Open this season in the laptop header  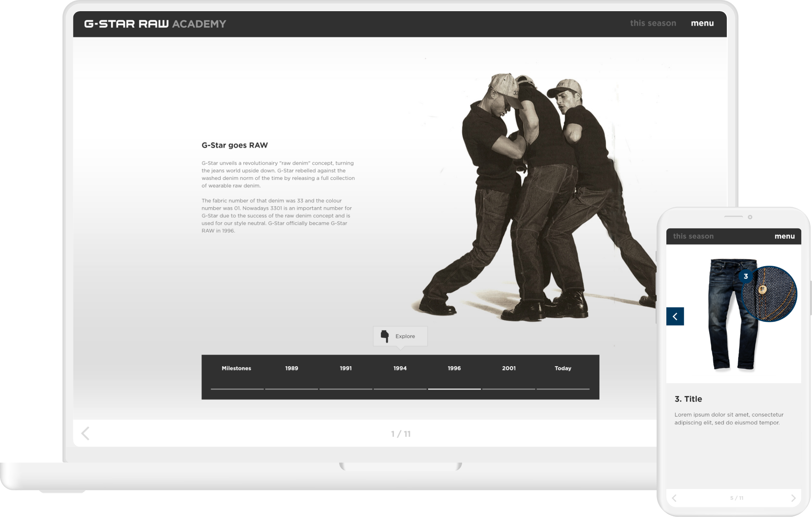click(653, 23)
